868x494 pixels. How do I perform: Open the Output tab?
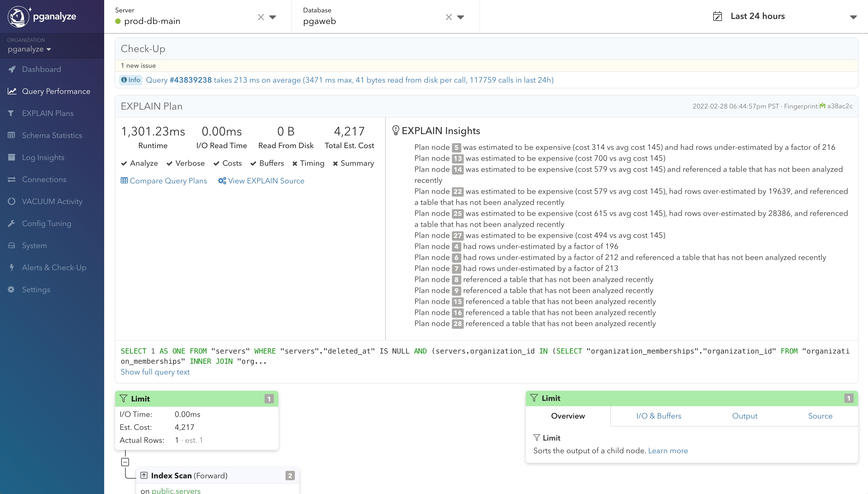pyautogui.click(x=745, y=416)
